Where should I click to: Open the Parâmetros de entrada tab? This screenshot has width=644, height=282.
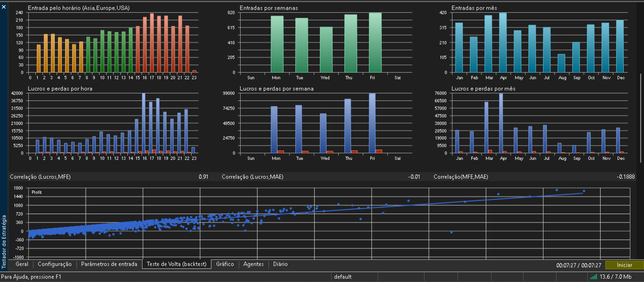pos(109,265)
